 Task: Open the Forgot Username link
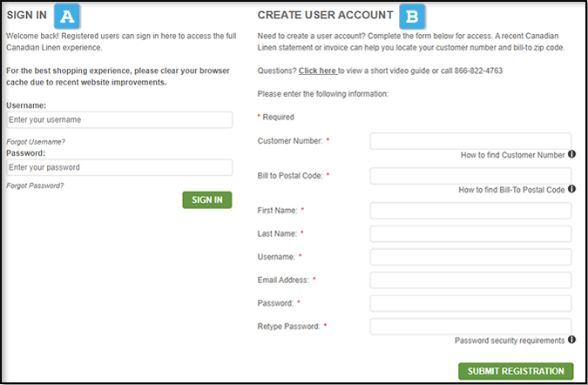click(36, 141)
